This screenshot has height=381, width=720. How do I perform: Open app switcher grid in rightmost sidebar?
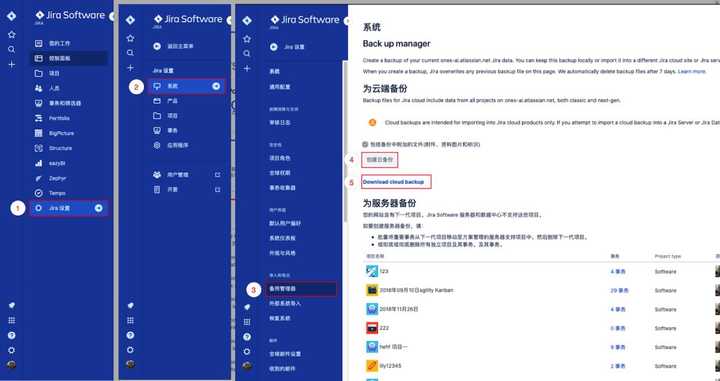point(247,322)
